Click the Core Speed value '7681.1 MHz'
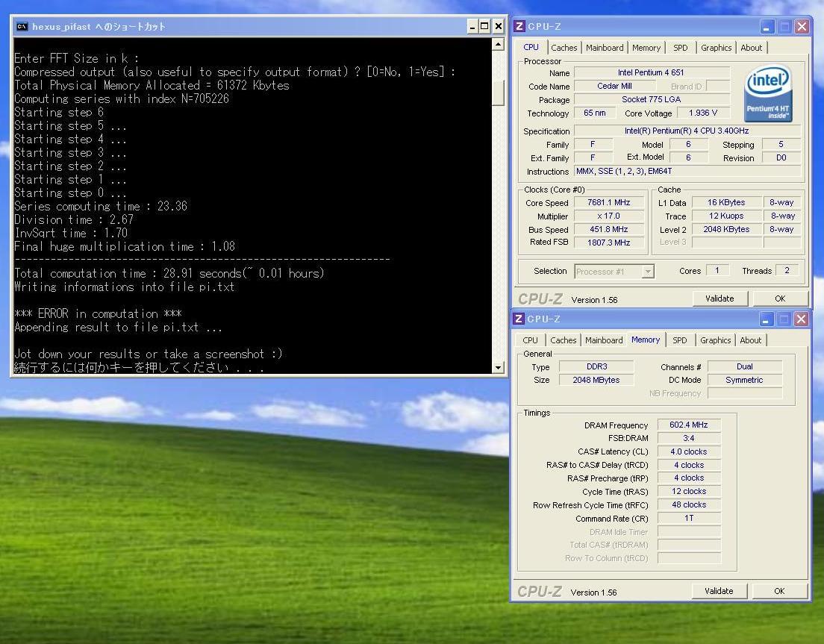Screen dimensions: 824x644 [608, 203]
